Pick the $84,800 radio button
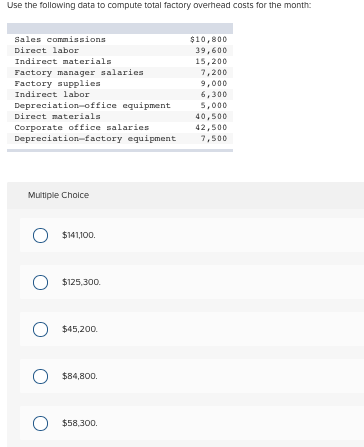 click(x=40, y=376)
